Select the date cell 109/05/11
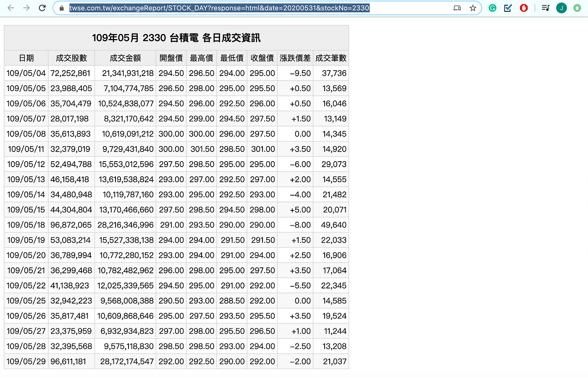 tap(26, 149)
